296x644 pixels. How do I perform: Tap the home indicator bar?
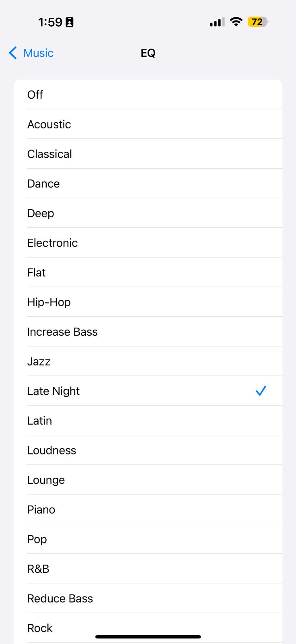point(148,637)
